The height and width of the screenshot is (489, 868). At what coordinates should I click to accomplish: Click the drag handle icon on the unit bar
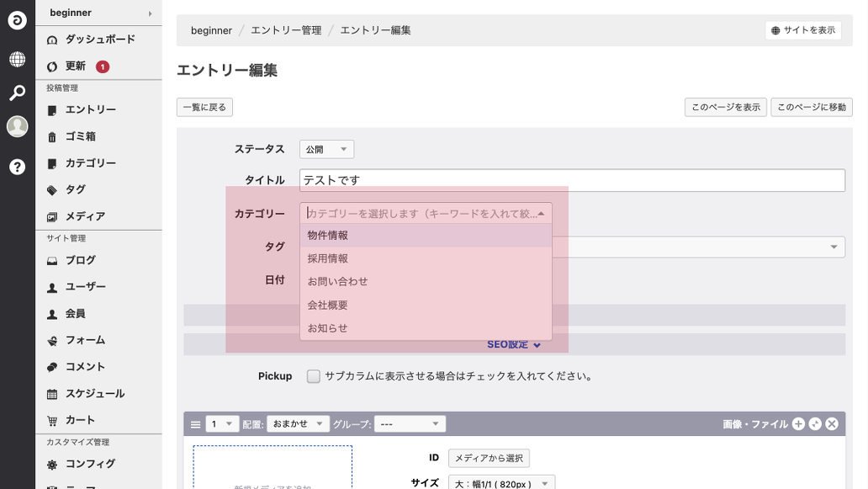click(x=195, y=424)
